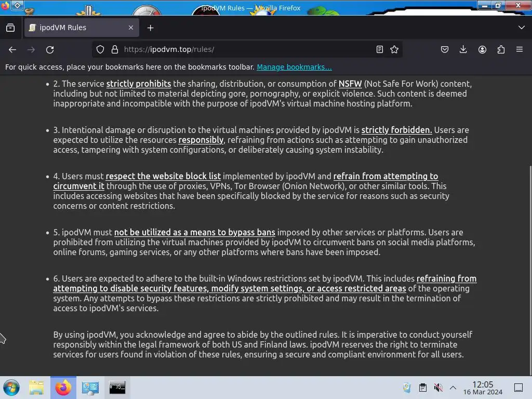Click the forward navigation arrow
This screenshot has width=532, height=399.
point(31,49)
